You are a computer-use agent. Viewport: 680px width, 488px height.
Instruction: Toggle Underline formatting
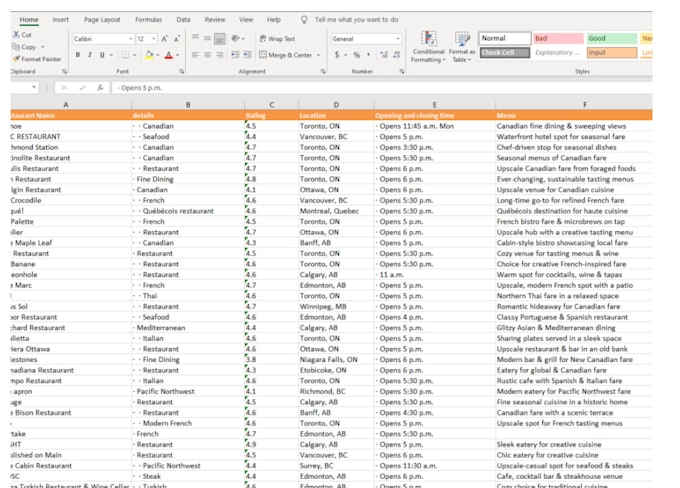coord(102,55)
